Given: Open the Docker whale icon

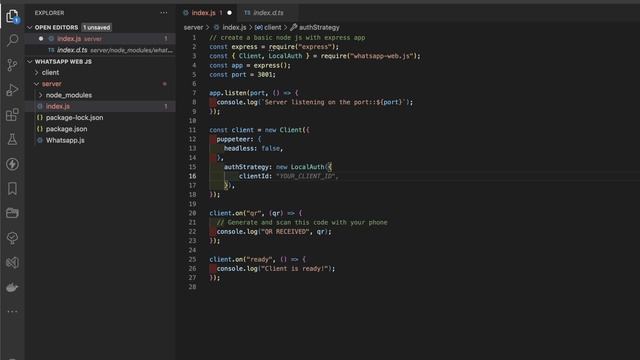Looking at the screenshot, I should pyautogui.click(x=13, y=287).
